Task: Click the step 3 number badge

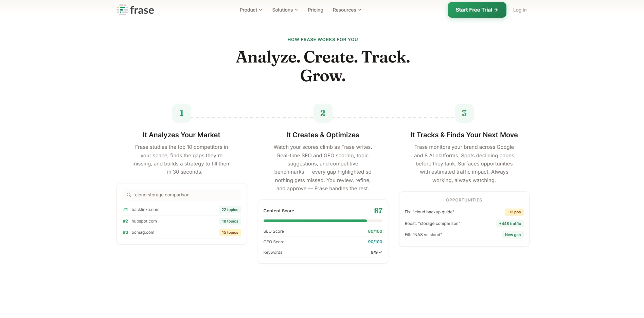Action: click(x=464, y=113)
